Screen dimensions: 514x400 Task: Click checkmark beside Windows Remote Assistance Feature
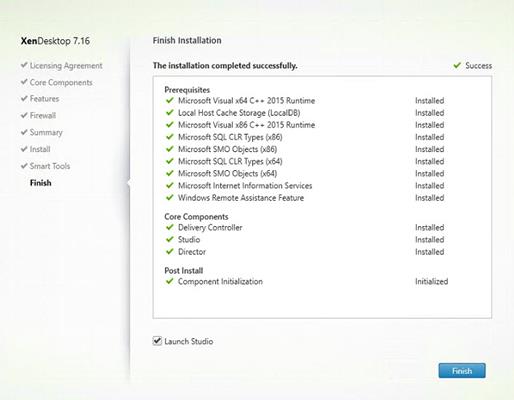coord(170,197)
